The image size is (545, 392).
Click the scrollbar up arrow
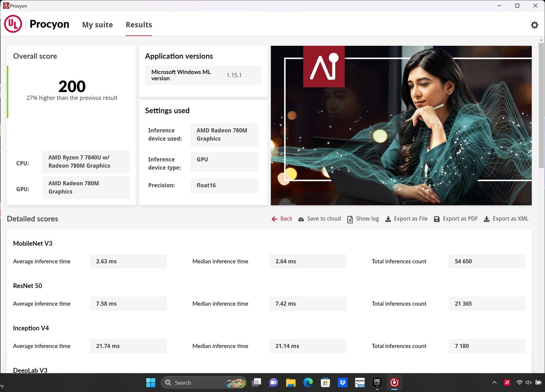(541, 40)
